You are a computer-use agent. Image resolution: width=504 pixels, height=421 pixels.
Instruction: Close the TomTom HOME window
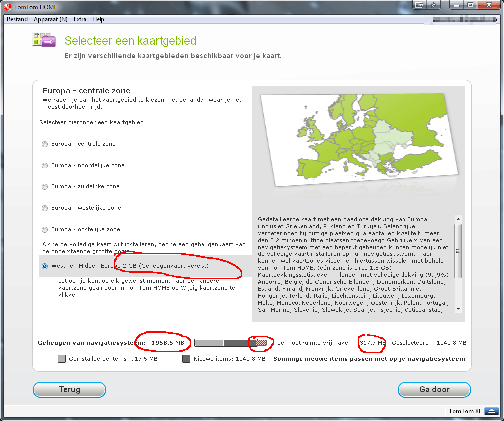489,5
